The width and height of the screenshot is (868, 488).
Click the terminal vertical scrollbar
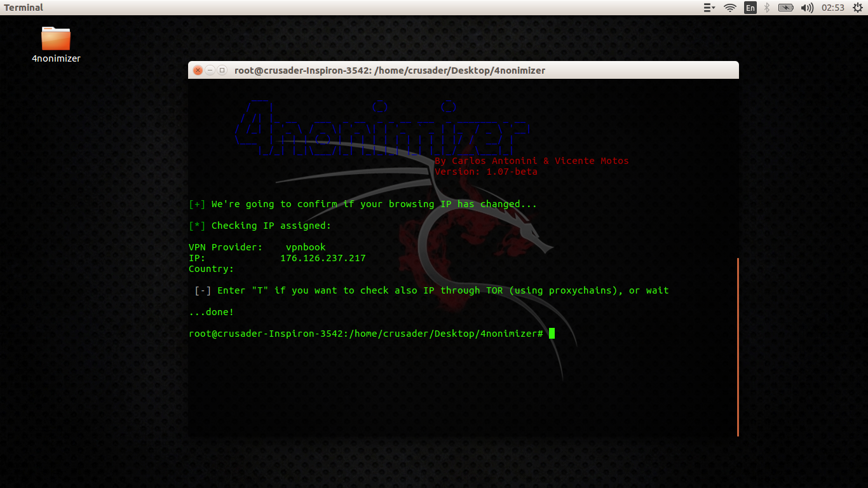coord(738,347)
